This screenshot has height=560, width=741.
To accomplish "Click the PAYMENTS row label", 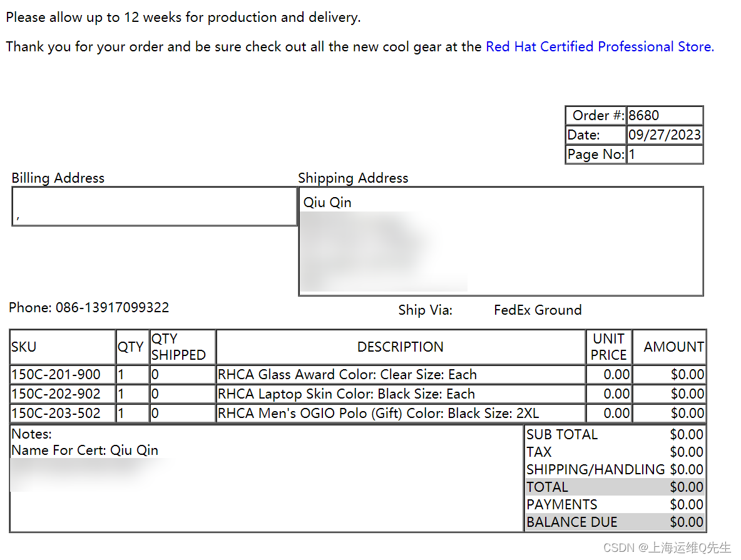I will [562, 504].
